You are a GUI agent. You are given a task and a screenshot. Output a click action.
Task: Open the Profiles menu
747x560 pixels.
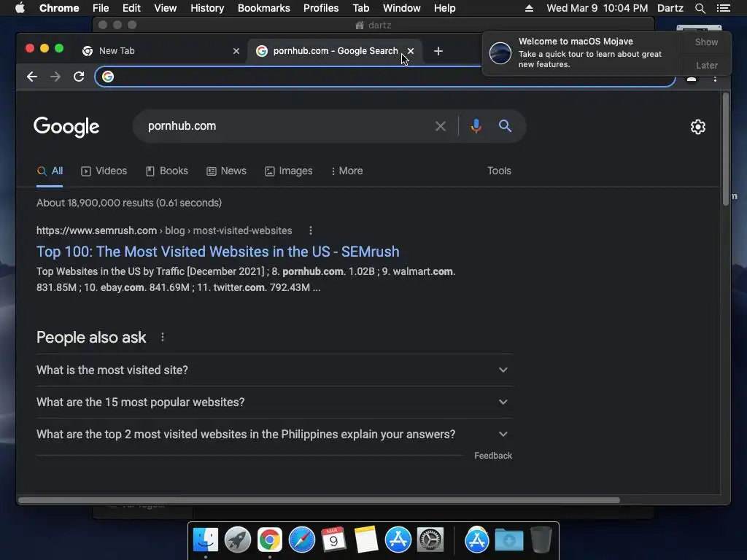321,8
